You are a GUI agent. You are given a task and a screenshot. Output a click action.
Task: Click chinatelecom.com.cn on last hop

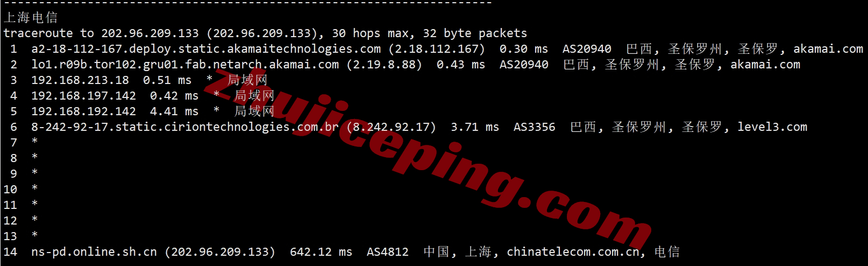point(573,252)
